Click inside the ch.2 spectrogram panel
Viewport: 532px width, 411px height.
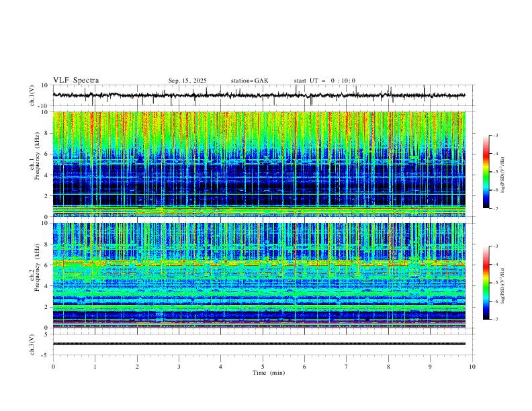259,275
